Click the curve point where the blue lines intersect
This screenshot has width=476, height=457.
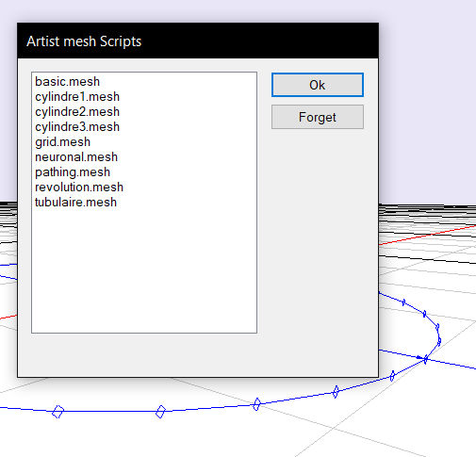tap(425, 358)
